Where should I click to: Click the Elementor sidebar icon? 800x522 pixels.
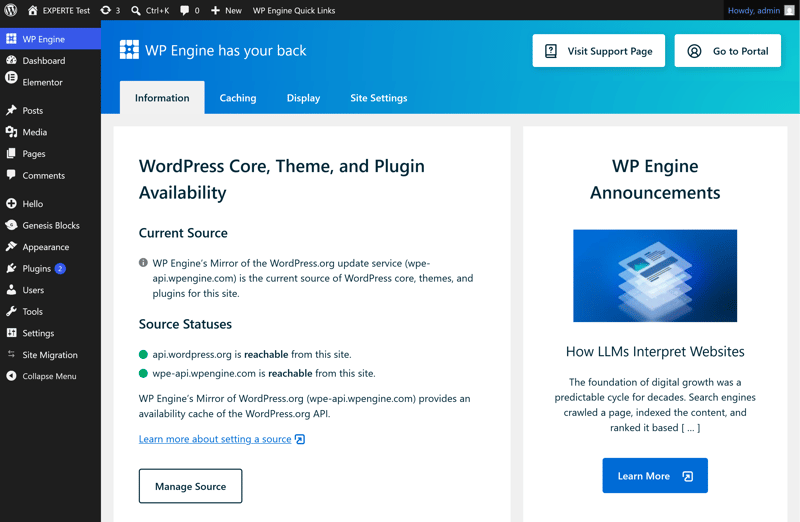[11, 78]
